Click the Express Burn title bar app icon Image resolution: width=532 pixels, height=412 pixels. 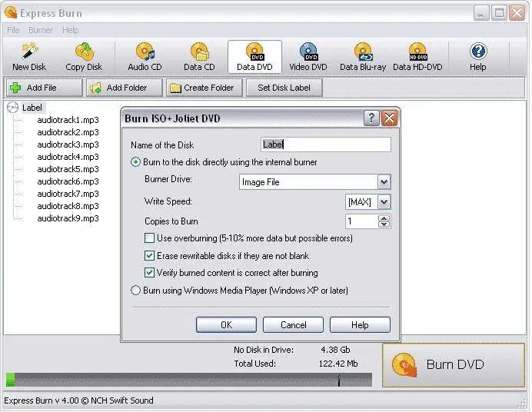[x=11, y=13]
